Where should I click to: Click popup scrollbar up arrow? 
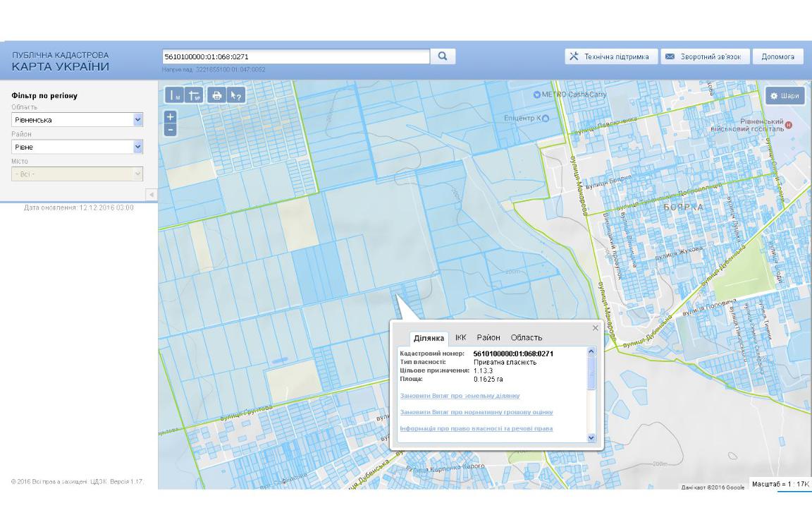pyautogui.click(x=591, y=351)
